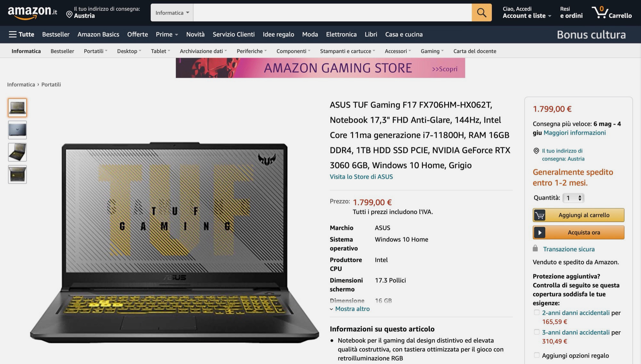Click the cart icon on Aggiungi al carrello
This screenshot has height=364, width=641.
pyautogui.click(x=540, y=215)
